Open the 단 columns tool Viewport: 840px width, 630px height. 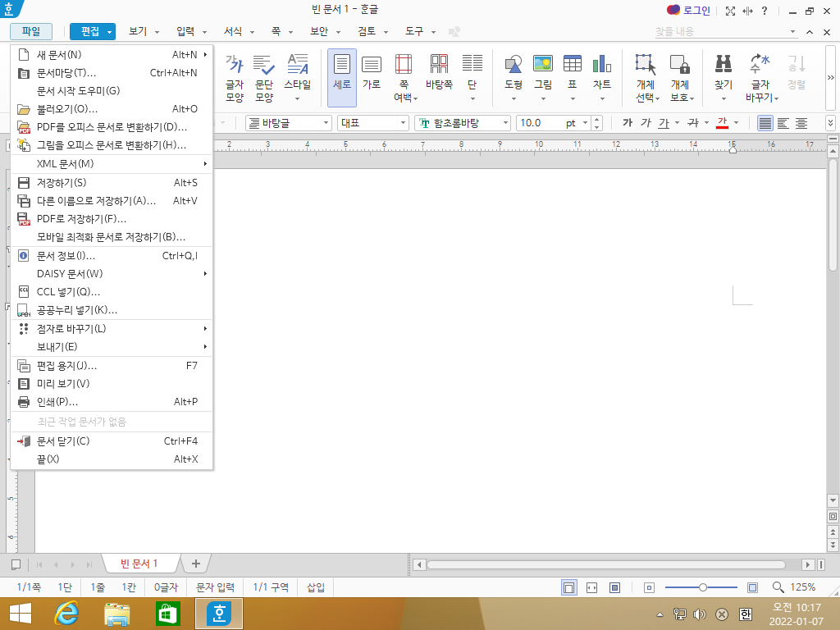[472, 78]
